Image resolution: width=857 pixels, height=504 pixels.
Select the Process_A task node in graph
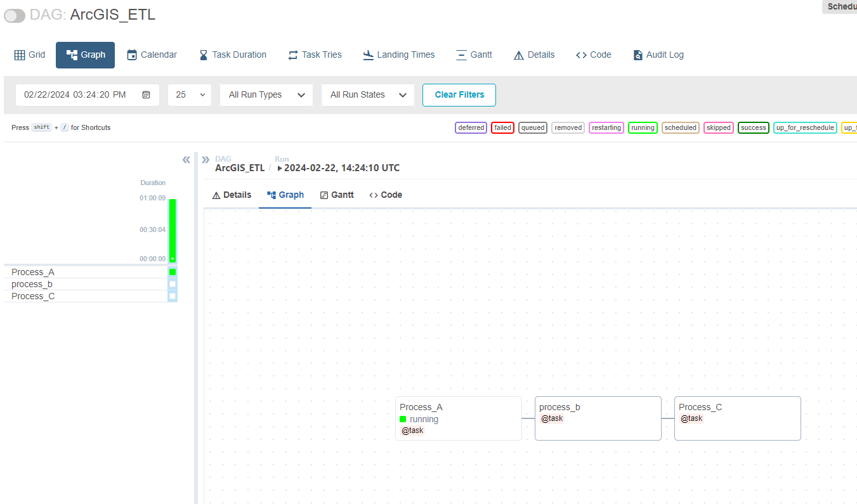pos(458,418)
